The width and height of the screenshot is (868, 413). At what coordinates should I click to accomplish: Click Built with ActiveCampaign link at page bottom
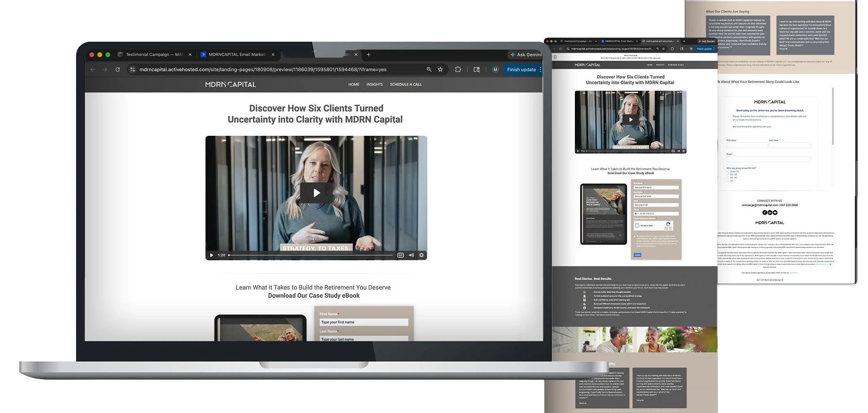point(770,280)
